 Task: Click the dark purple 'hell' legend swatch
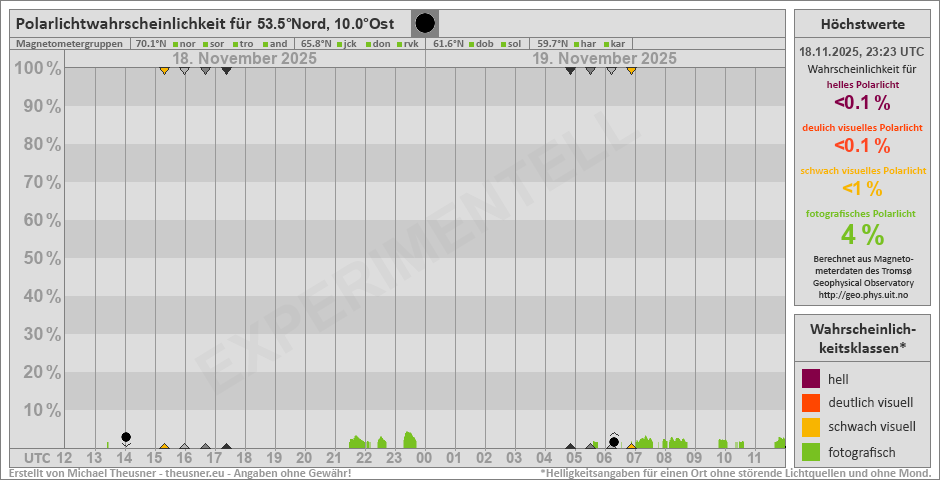click(x=811, y=379)
